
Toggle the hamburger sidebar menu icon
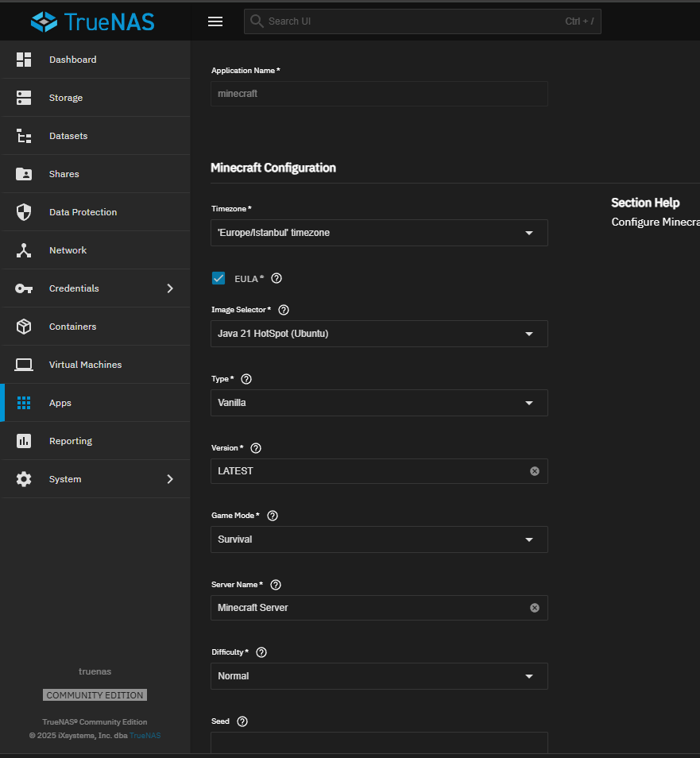(215, 21)
